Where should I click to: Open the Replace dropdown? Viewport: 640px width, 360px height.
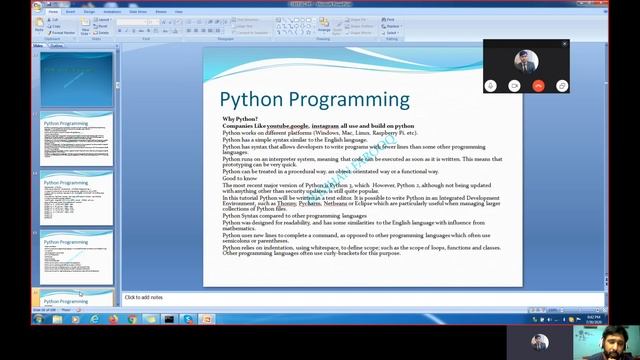click(391, 26)
